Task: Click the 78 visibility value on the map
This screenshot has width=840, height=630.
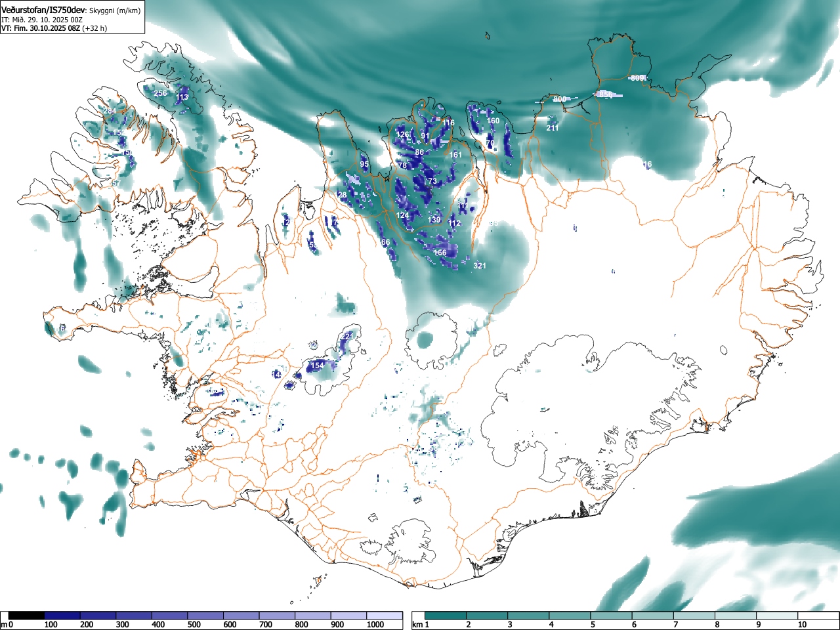Action: 403,166
